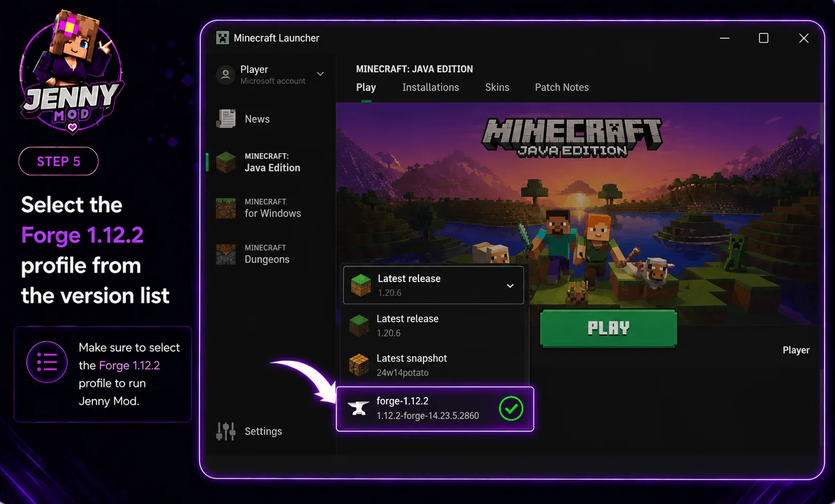Open the News section newspaper icon
Image resolution: width=835 pixels, height=504 pixels.
pos(226,118)
